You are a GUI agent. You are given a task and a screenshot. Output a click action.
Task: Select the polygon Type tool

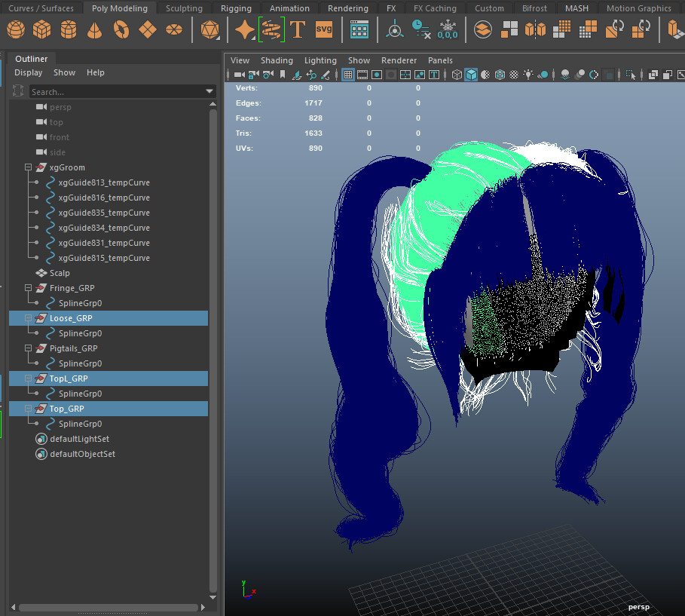(x=298, y=29)
